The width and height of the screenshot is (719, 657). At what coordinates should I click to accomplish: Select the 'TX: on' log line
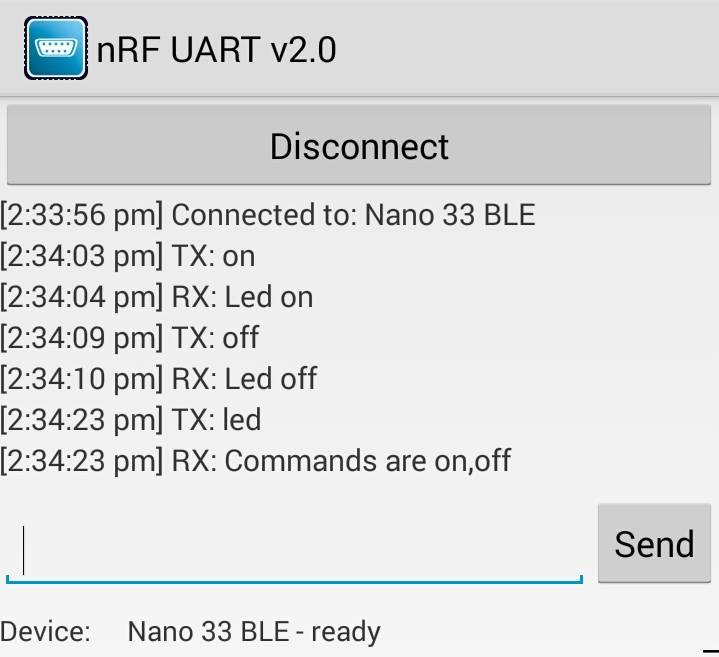[127, 256]
